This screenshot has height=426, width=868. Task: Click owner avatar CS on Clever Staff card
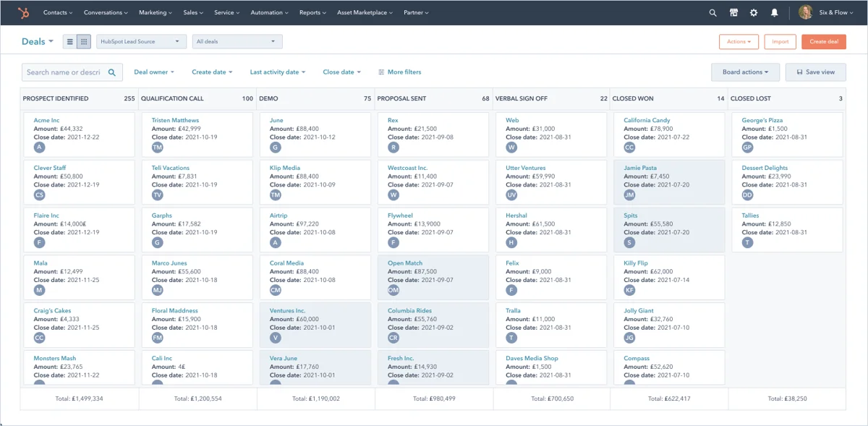point(40,195)
